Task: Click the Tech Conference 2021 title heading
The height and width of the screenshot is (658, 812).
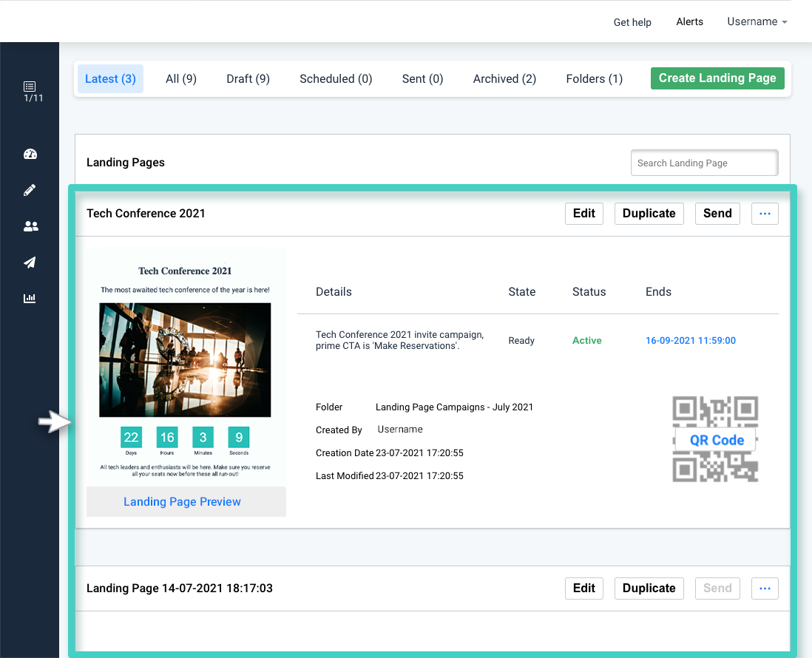Action: coord(146,213)
